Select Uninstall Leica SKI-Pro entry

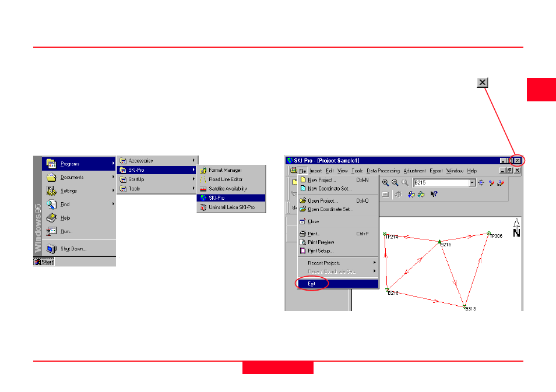[x=231, y=207]
